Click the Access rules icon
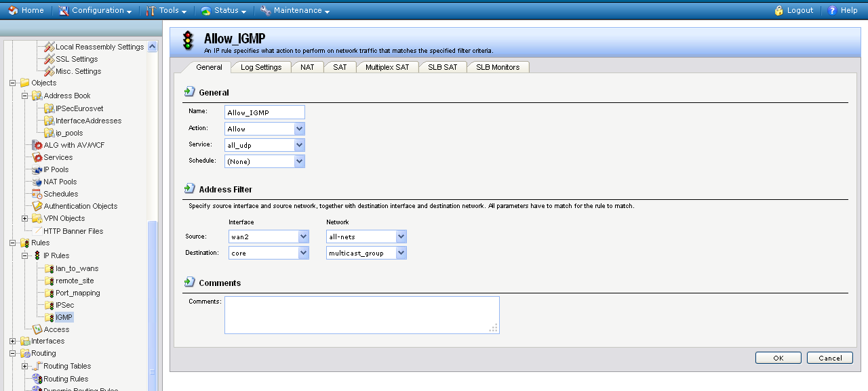 pyautogui.click(x=37, y=329)
